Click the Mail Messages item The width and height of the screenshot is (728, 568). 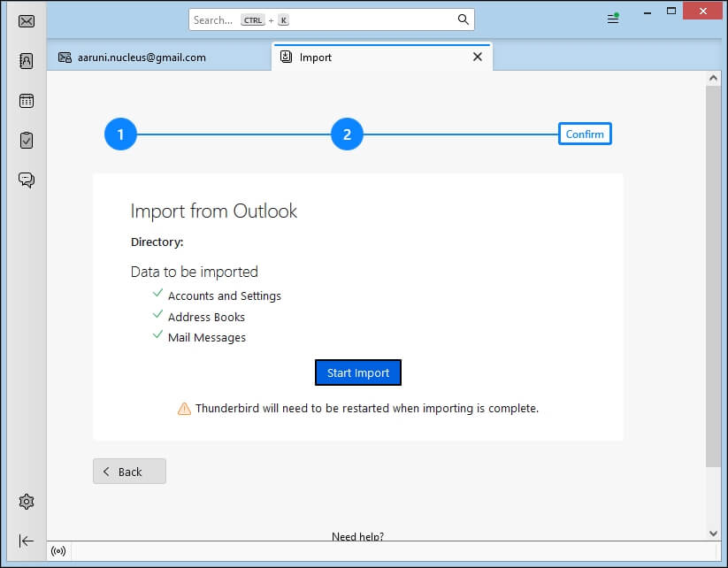207,338
